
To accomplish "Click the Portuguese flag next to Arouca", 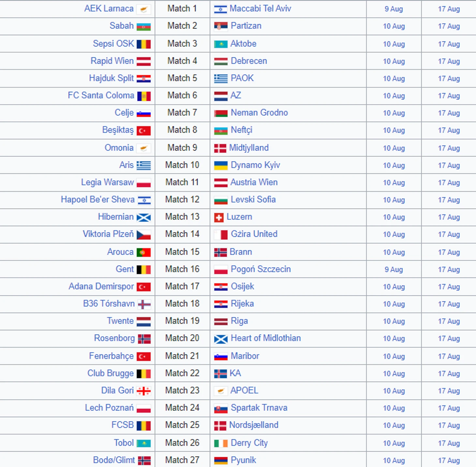I will click(x=143, y=252).
